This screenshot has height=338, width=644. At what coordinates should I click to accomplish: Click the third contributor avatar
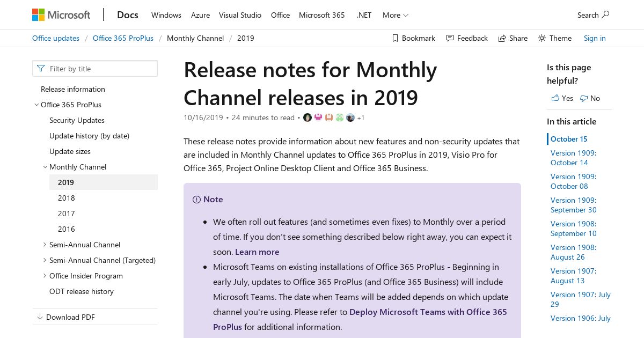coord(329,117)
